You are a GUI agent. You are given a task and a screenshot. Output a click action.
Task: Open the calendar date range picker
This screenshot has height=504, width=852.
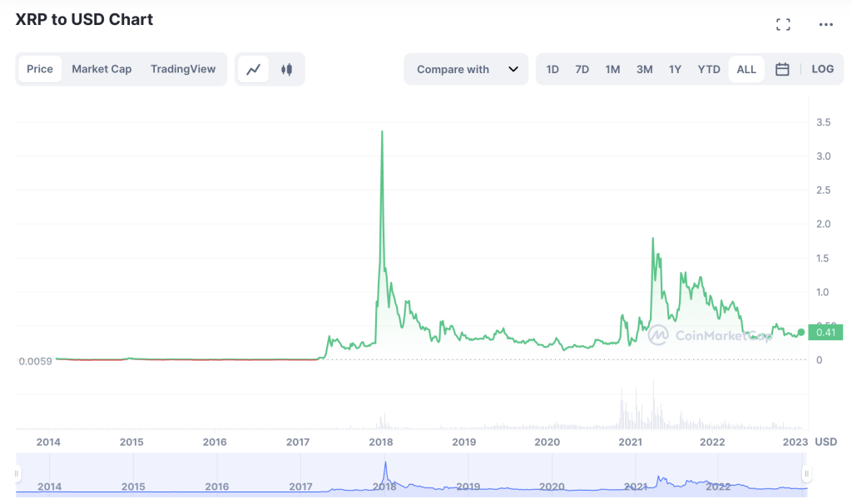pyautogui.click(x=782, y=70)
